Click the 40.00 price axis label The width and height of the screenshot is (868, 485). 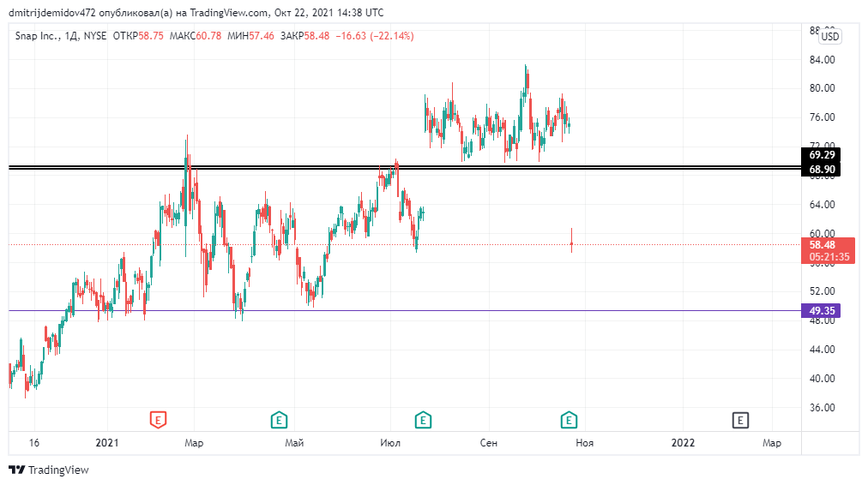[x=822, y=379]
